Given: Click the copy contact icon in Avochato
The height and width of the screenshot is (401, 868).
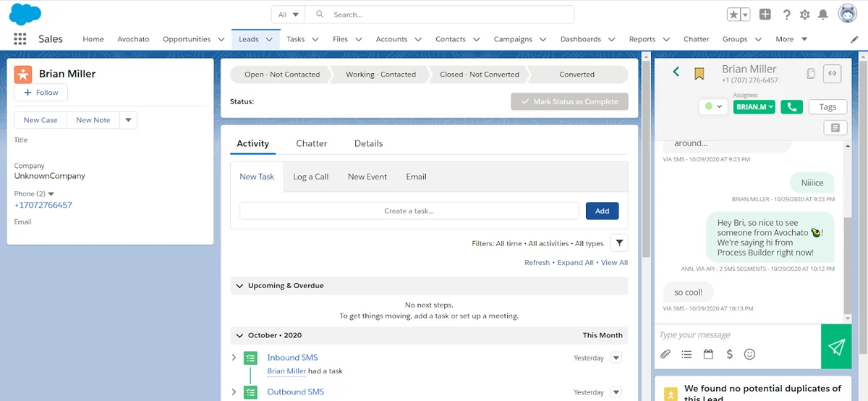Looking at the screenshot, I should click(811, 73).
